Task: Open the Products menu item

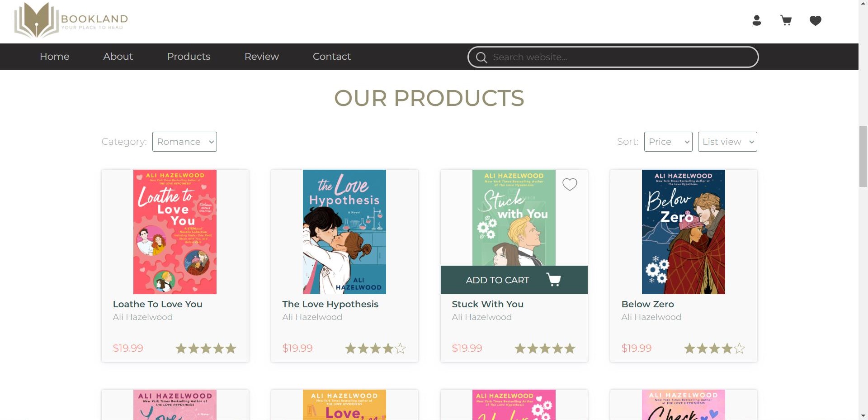Action: click(x=189, y=57)
